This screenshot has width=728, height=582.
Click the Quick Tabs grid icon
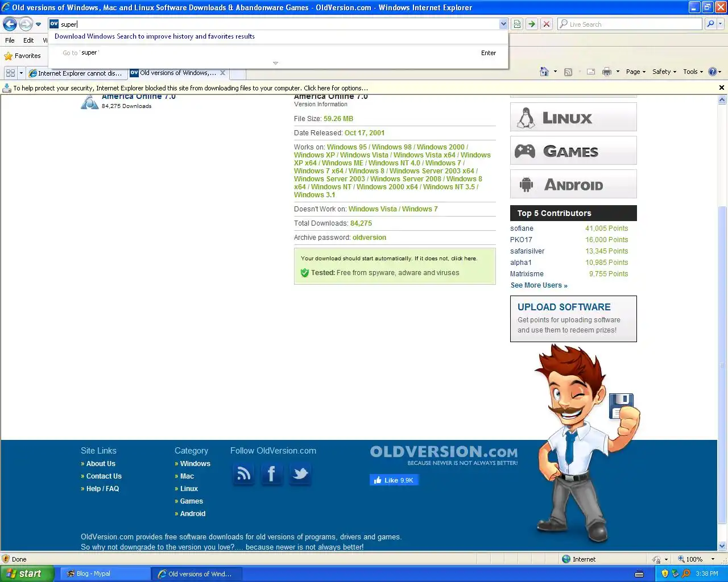coord(10,73)
